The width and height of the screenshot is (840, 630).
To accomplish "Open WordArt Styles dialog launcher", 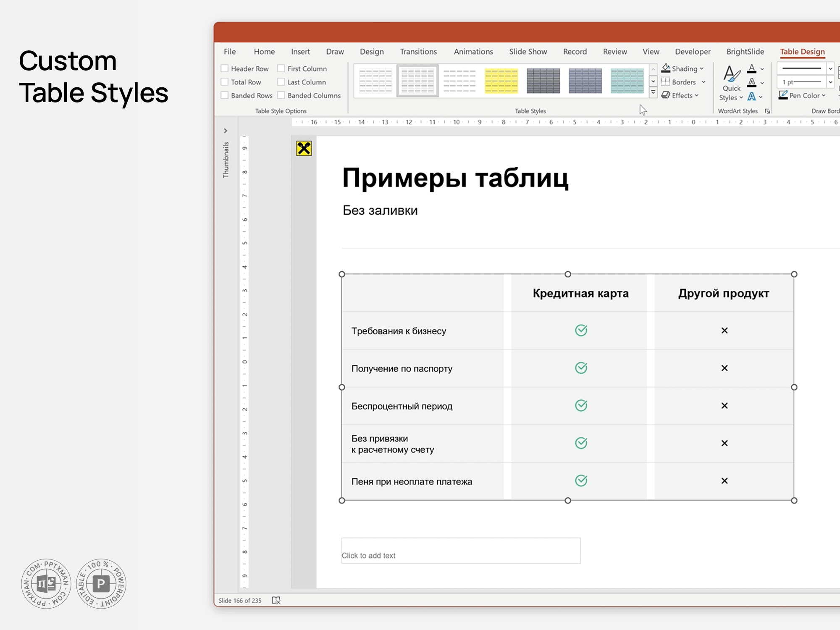I will [767, 111].
